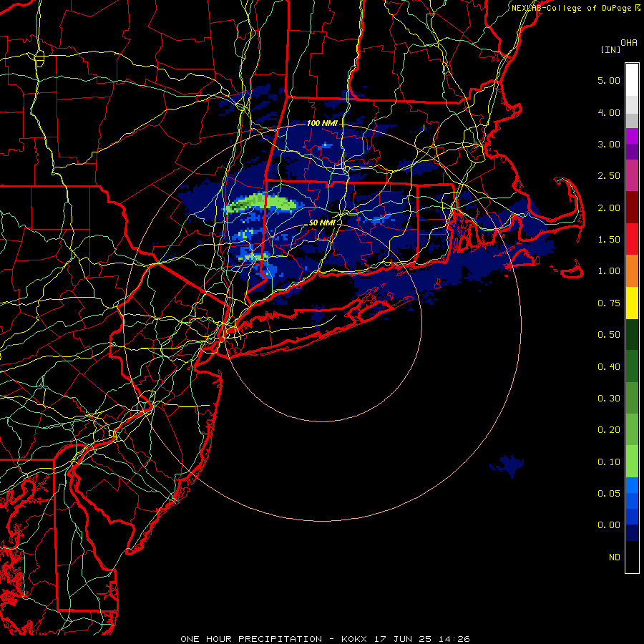This screenshot has width=644, height=644.
Task: Click the 0.20 legend value
Action: point(609,430)
